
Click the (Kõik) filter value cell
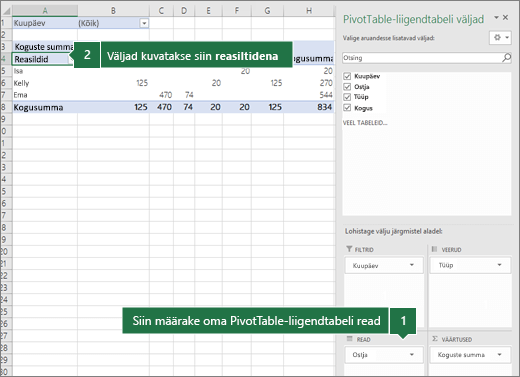tap(109, 23)
